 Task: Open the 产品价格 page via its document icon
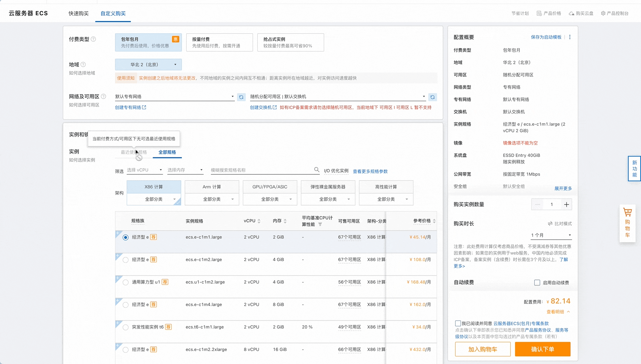pyautogui.click(x=540, y=13)
